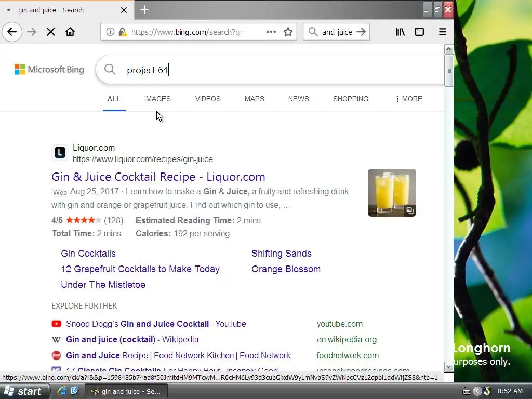Screen dimensions: 532x399
Task: Click the liquor.com recipes URL
Action: click(x=143, y=159)
